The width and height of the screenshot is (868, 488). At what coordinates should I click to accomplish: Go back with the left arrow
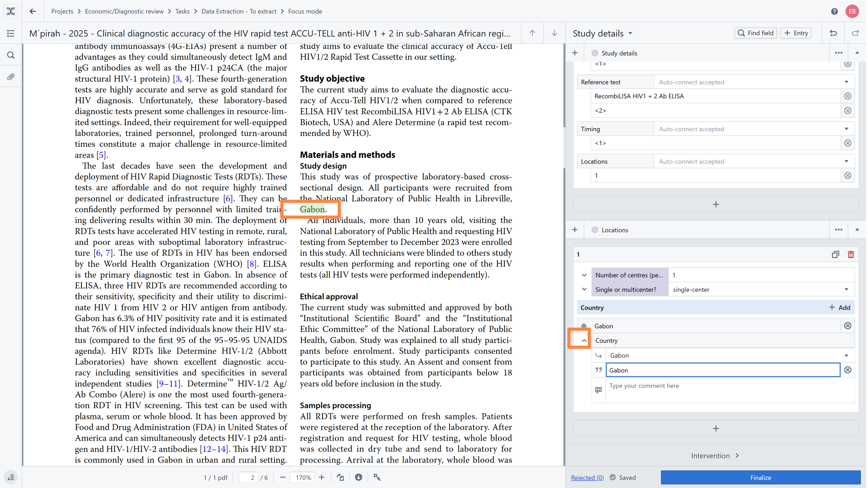[33, 11]
